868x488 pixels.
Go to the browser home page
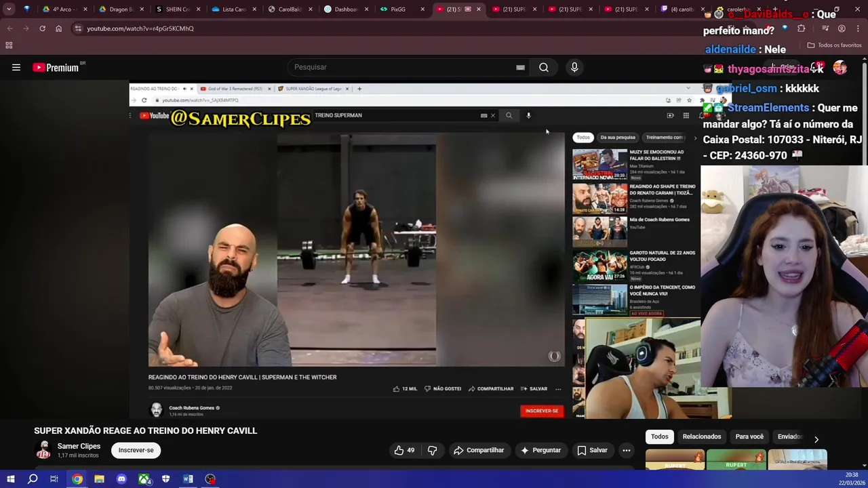(x=58, y=28)
